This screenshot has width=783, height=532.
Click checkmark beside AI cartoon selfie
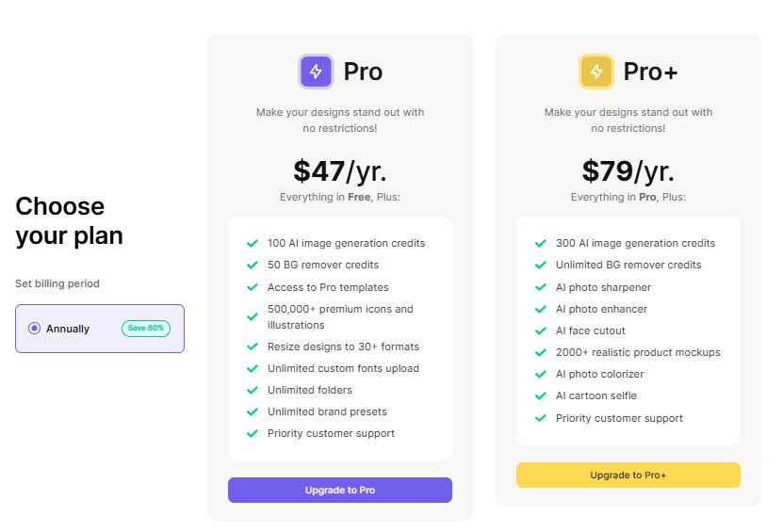[x=541, y=395]
